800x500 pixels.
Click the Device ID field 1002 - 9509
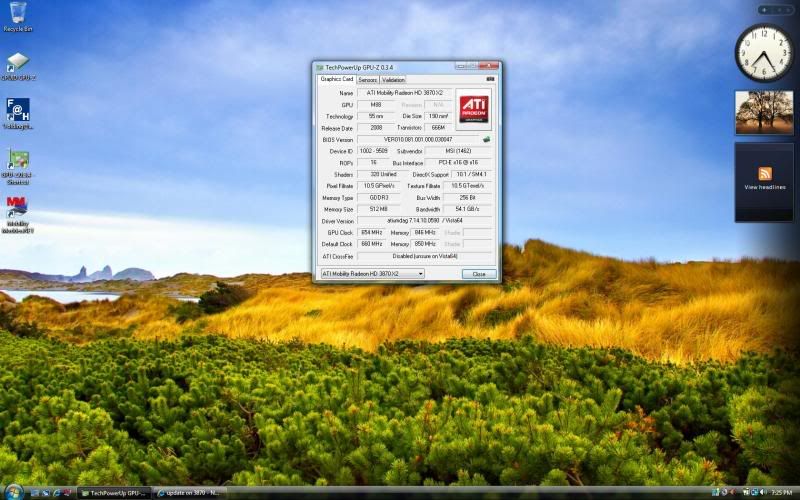pos(373,151)
